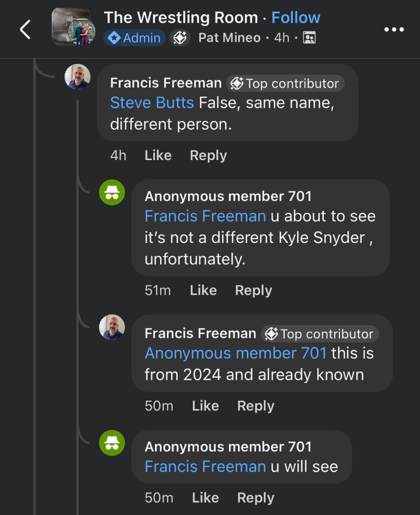Tap the back arrow icon
This screenshot has width=420, height=515.
point(25,30)
